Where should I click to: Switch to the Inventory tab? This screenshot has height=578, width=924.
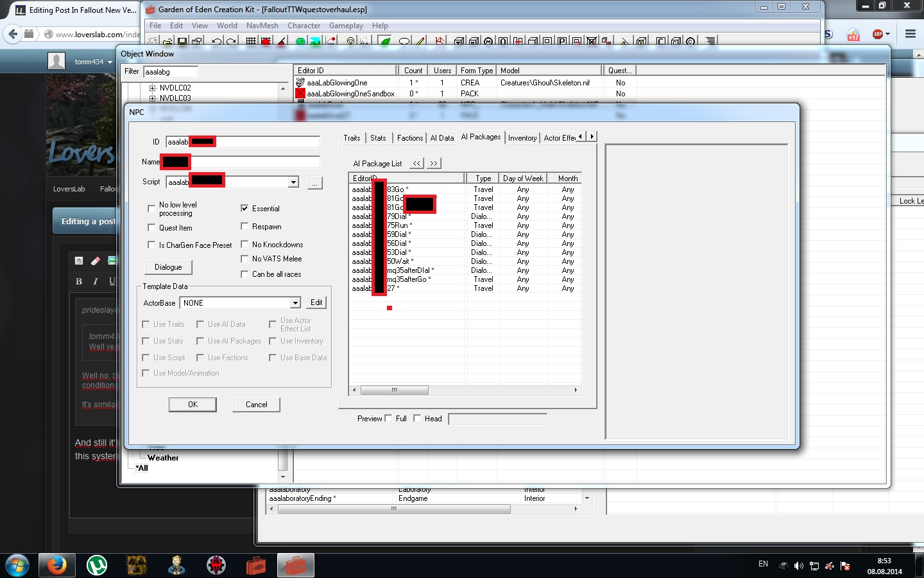pos(522,137)
